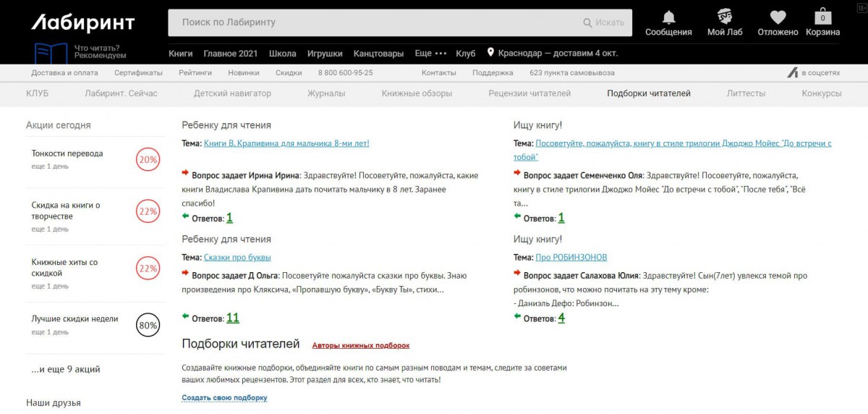Click 22% badge for Книжные хиты со скидкой
This screenshot has height=414, width=868.
(x=148, y=268)
